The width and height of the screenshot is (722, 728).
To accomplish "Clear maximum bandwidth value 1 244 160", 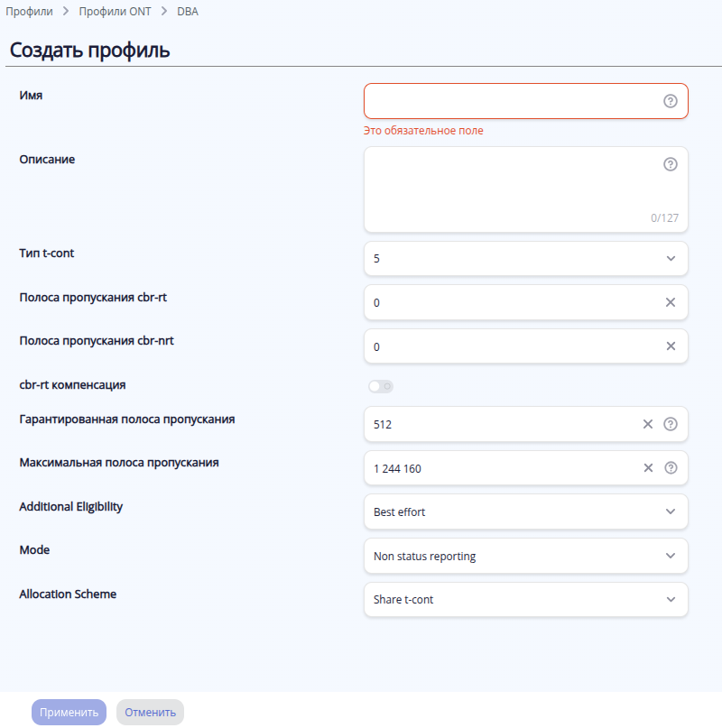I will [x=648, y=468].
